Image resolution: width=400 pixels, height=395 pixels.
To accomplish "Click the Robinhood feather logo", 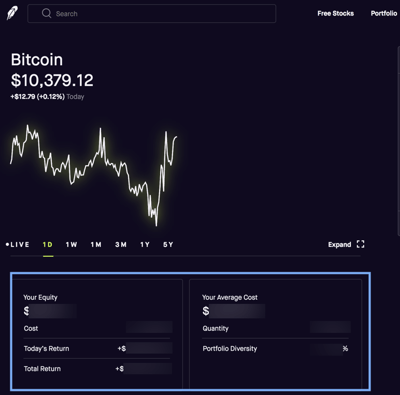I will pos(13,13).
